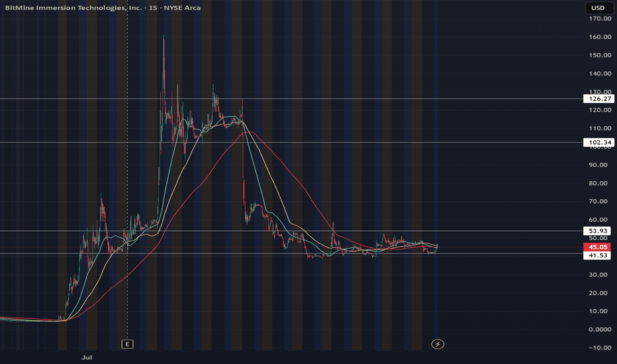
Task: Click the red 45.05 current price label
Action: (x=597, y=247)
